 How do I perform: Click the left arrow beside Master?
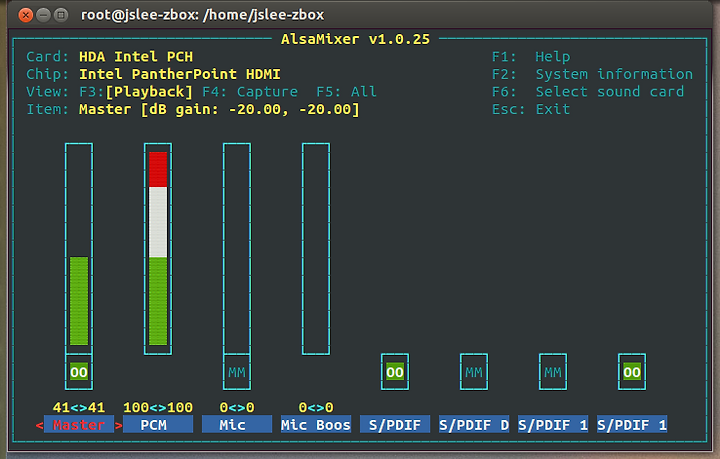pyautogui.click(x=39, y=425)
